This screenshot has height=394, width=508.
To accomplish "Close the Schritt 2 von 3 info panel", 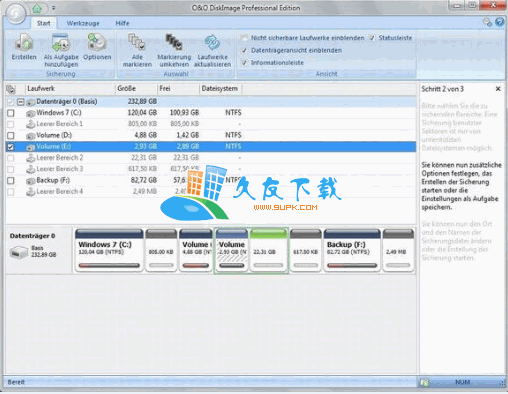I will (498, 89).
